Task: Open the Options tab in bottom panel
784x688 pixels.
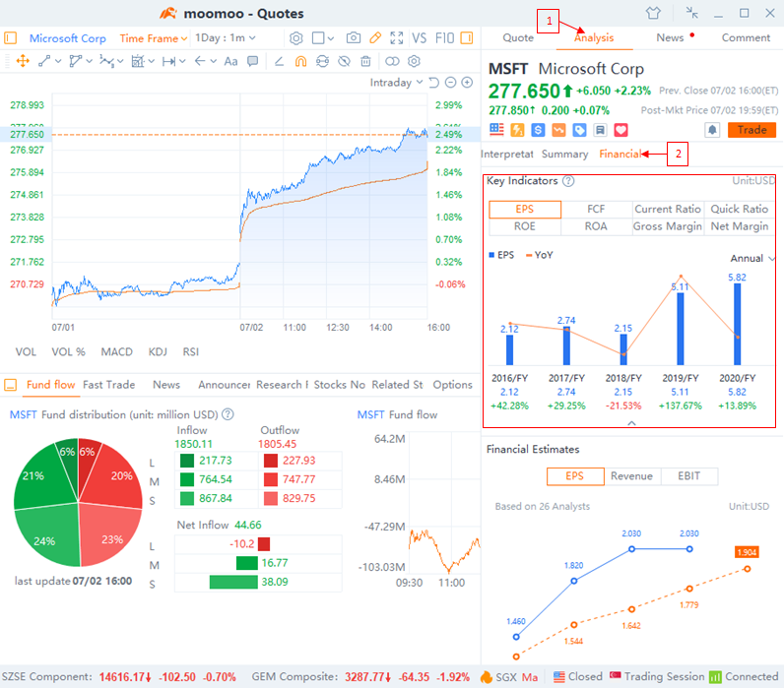Action: (452, 385)
